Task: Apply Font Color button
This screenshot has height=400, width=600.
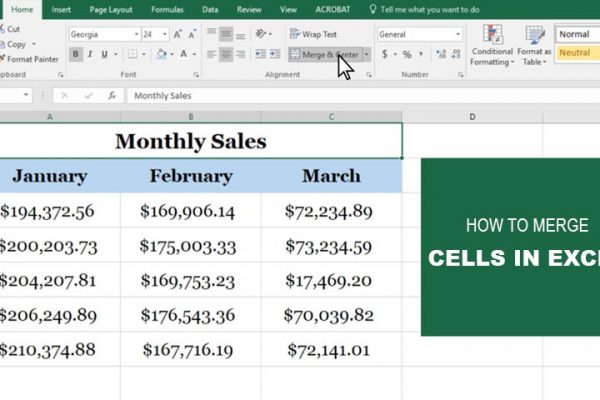Action: (184, 54)
